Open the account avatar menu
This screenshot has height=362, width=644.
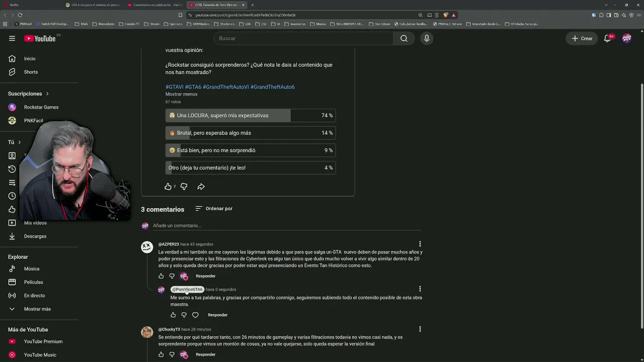[x=627, y=38]
